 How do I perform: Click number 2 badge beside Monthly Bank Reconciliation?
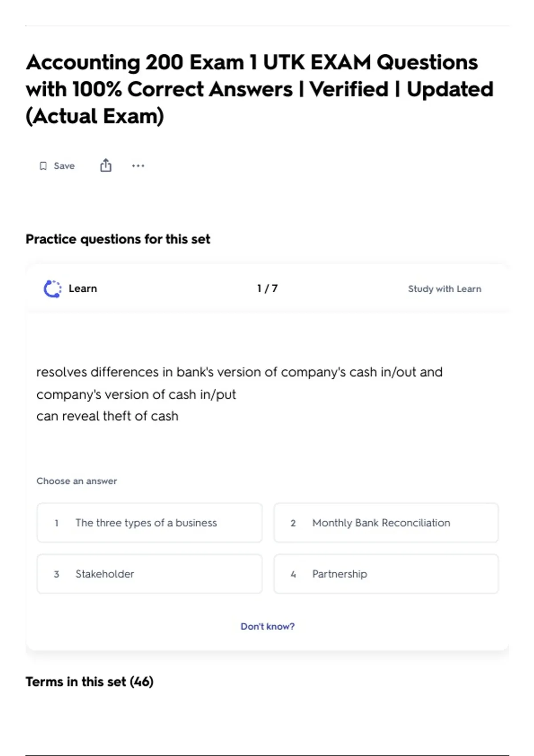pyautogui.click(x=293, y=523)
